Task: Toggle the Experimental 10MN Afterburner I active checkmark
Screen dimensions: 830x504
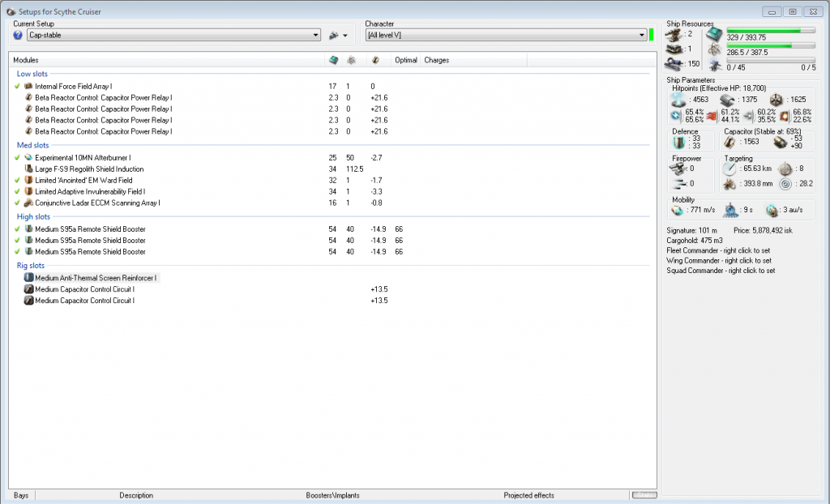Action: tap(17, 157)
